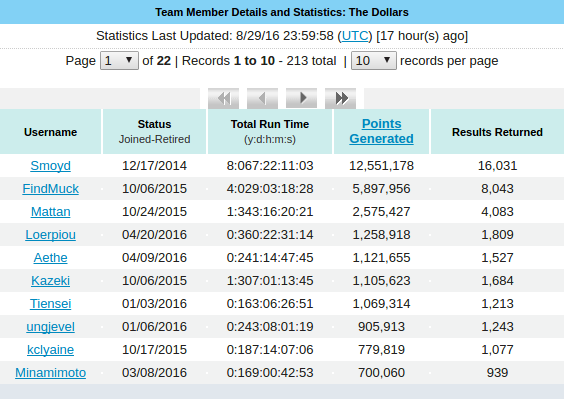Select the kclyaine username link
This screenshot has width=564, height=399.
pos(50,350)
